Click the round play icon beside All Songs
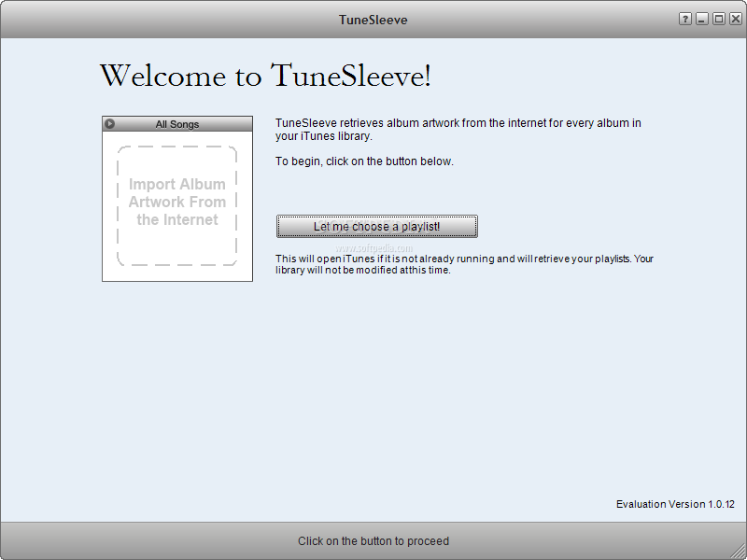The image size is (747, 560). 110,124
